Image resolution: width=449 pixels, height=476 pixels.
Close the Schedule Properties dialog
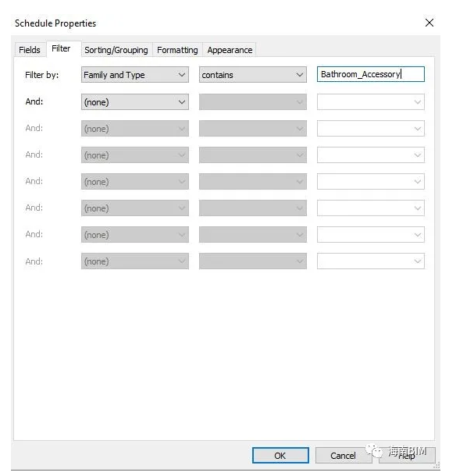(x=429, y=23)
